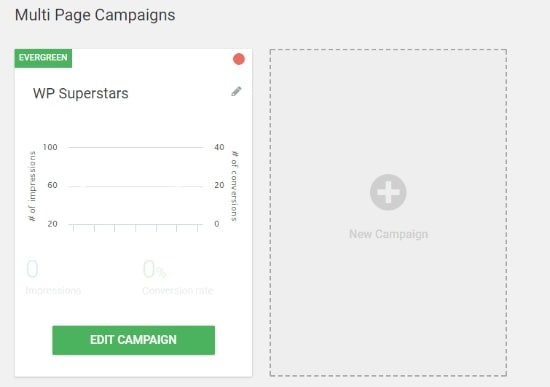
Task: Select the New Campaign label
Action: 388,234
